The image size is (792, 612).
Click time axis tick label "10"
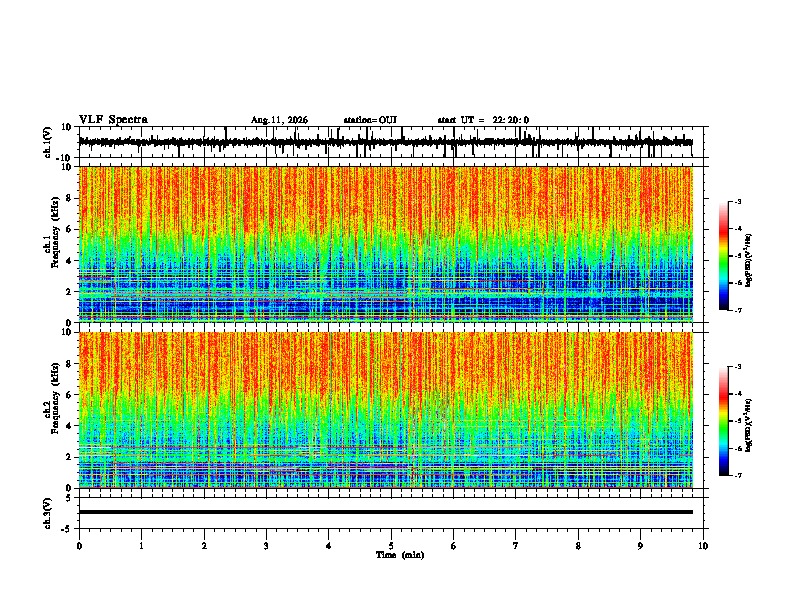pos(703,546)
